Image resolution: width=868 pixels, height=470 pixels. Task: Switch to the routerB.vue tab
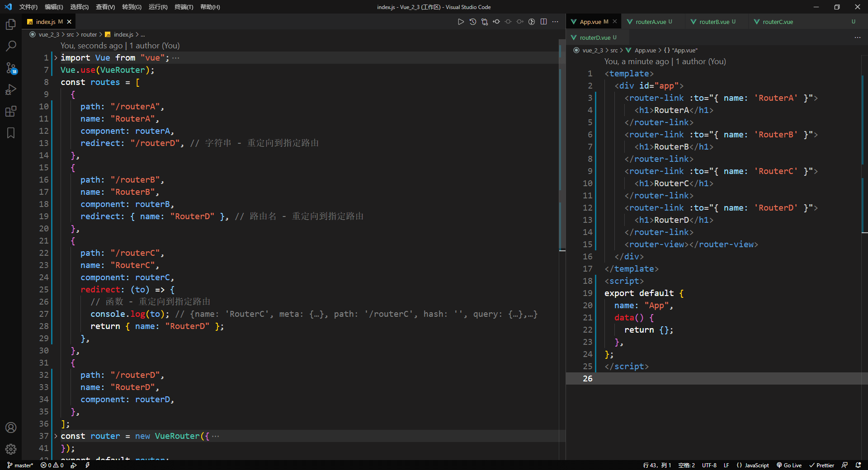(x=716, y=22)
